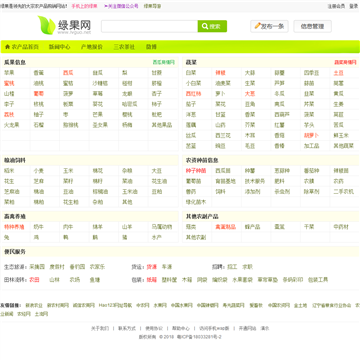
Task: Open the Hao123 friend link
Action: pyautogui.click(x=115, y=305)
